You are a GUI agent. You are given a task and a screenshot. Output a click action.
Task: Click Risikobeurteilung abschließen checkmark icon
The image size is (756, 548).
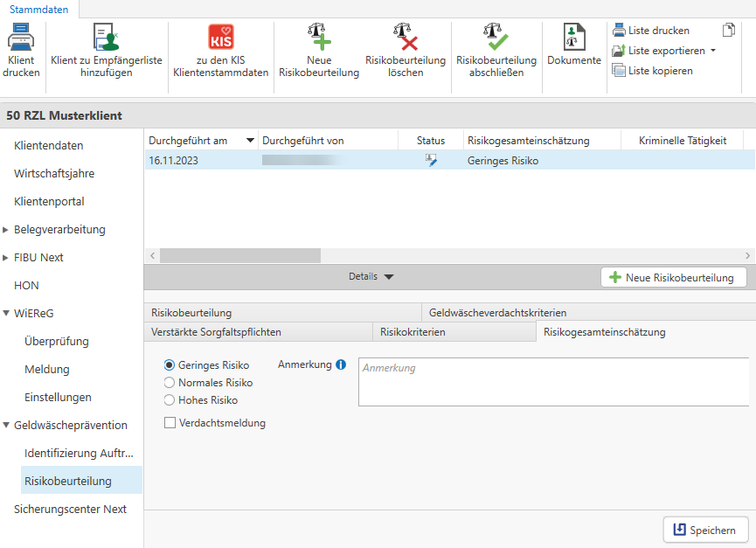tap(496, 38)
